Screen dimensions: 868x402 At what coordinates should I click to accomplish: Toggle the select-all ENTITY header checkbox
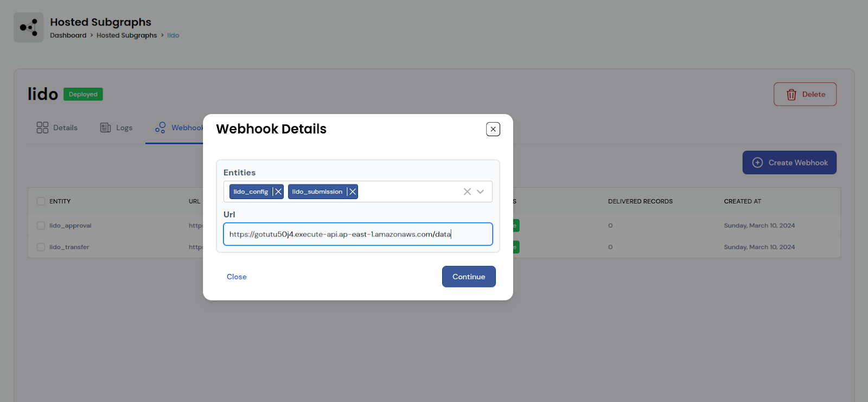tap(41, 201)
